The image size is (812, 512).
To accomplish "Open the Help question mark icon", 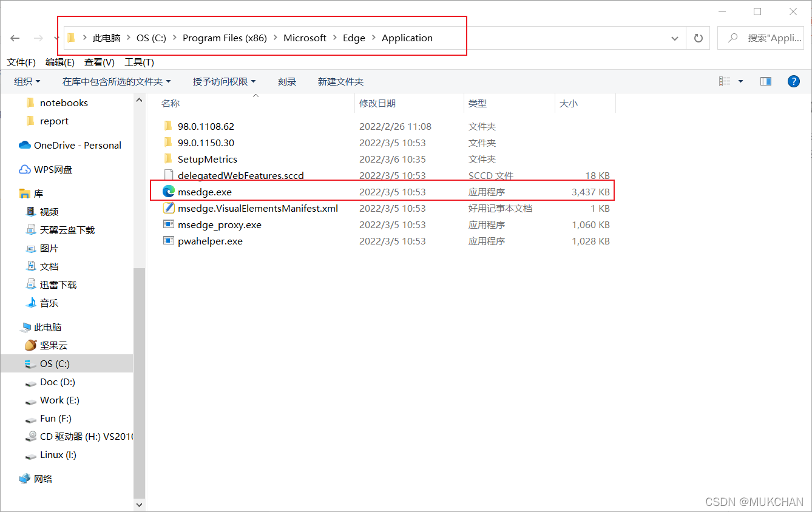I will (793, 81).
